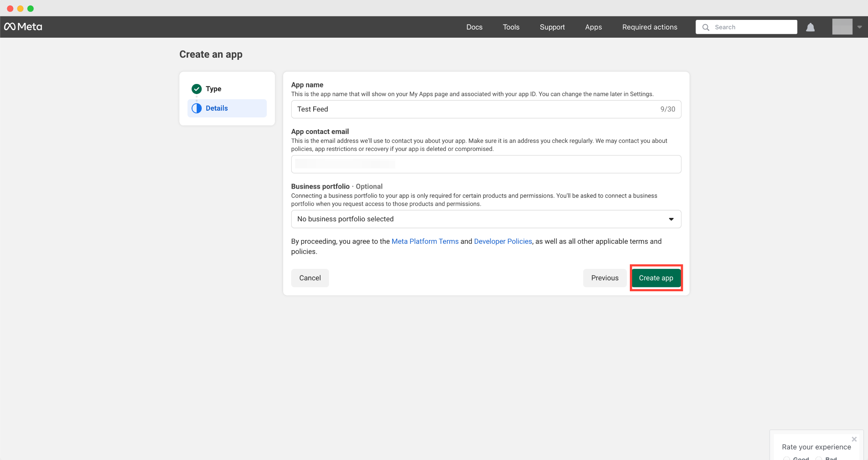Screen dimensions: 868x460
Task: Select the Bad rating radio button
Action: tap(819, 458)
